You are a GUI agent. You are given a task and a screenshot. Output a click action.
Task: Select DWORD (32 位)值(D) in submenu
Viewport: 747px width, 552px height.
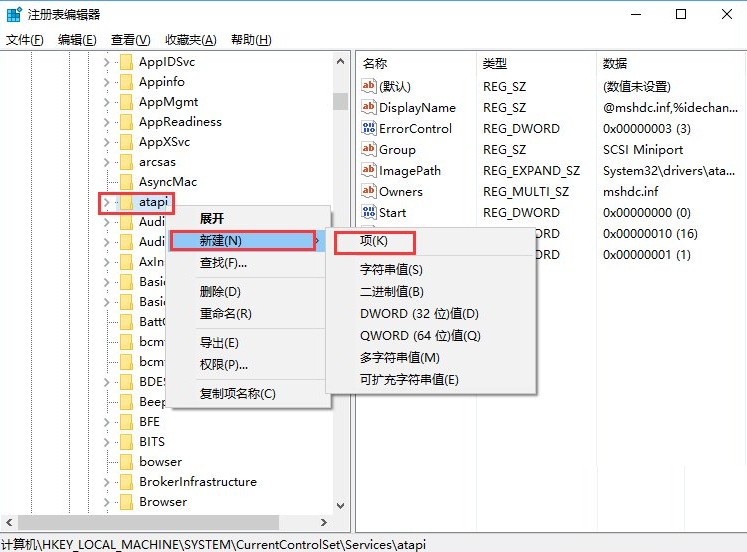419,314
